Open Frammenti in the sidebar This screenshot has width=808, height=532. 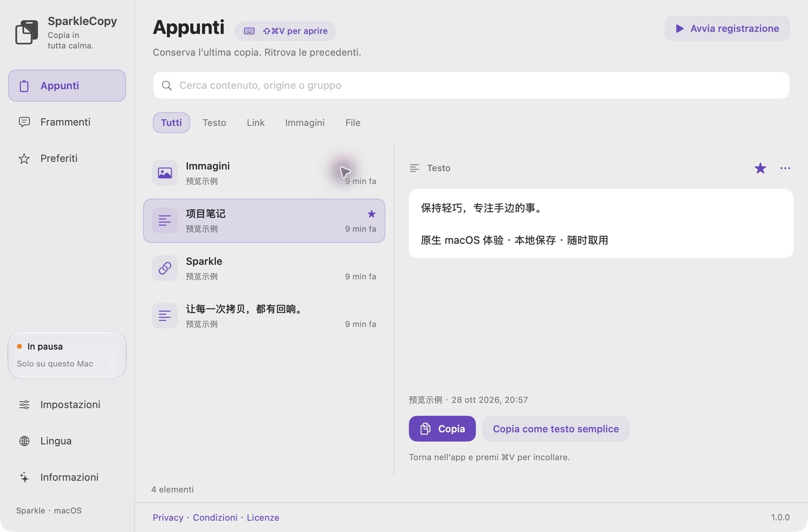pos(67,122)
